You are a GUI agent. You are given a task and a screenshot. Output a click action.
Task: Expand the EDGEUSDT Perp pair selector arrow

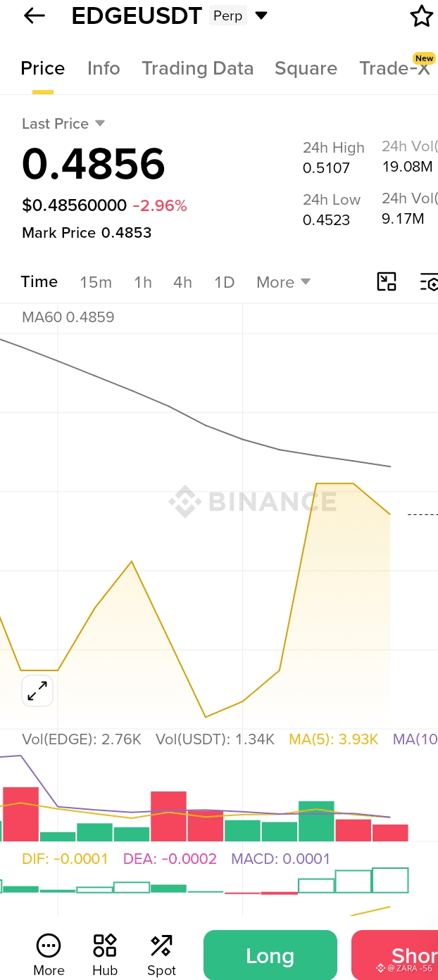point(261,15)
